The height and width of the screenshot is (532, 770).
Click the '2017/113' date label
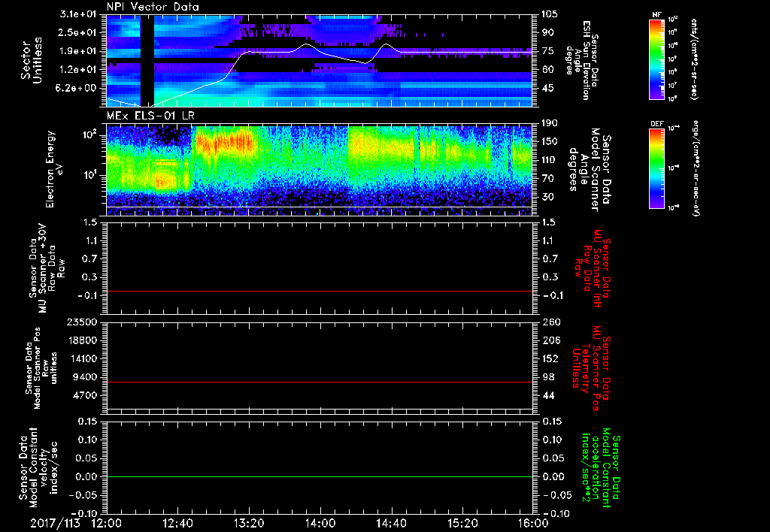(x=55, y=524)
